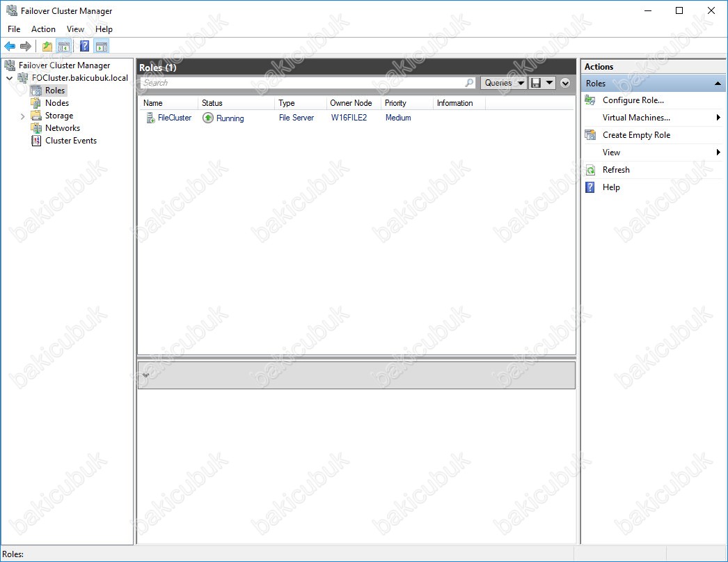Click the Create Empty Role icon
The width and height of the screenshot is (728, 562).
[x=590, y=135]
